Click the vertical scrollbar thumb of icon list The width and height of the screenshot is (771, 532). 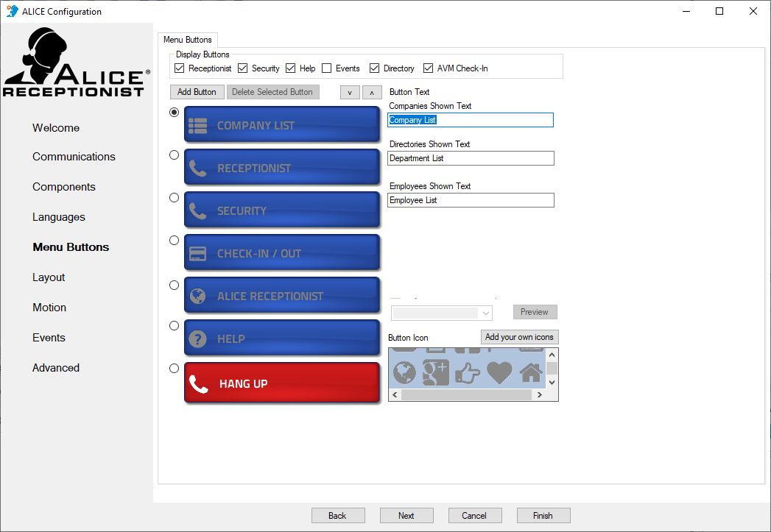(552, 368)
